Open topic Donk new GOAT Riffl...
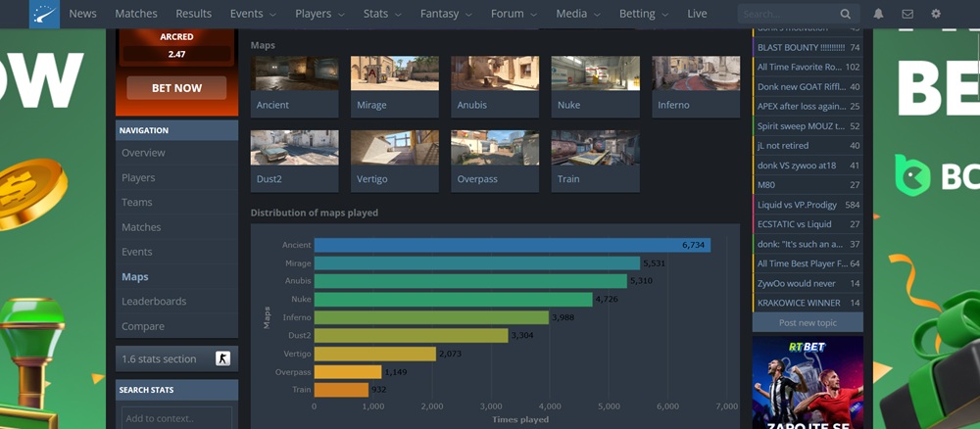The width and height of the screenshot is (980, 429). tap(808, 87)
